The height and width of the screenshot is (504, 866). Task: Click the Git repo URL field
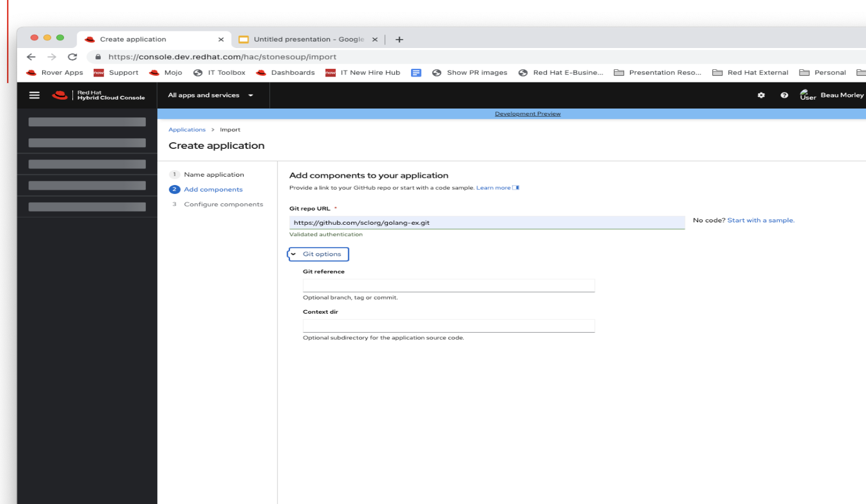pos(487,223)
